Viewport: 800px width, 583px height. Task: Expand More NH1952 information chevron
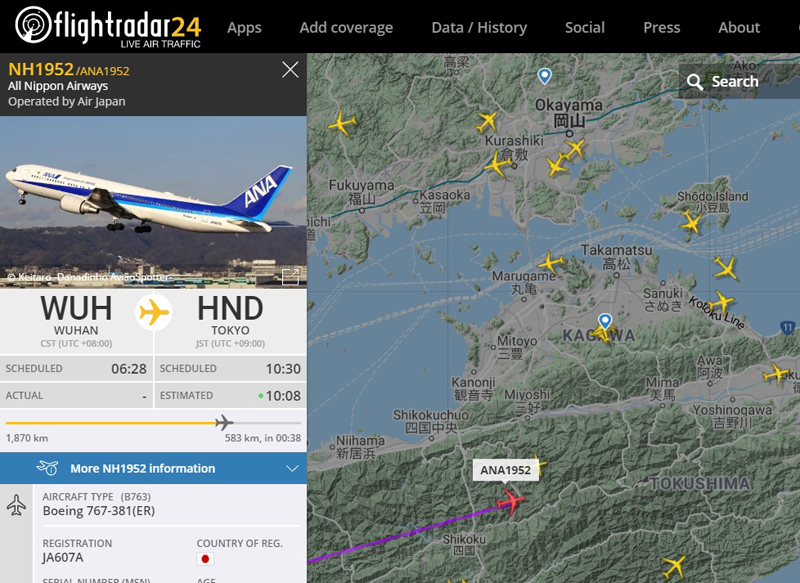[x=292, y=468]
